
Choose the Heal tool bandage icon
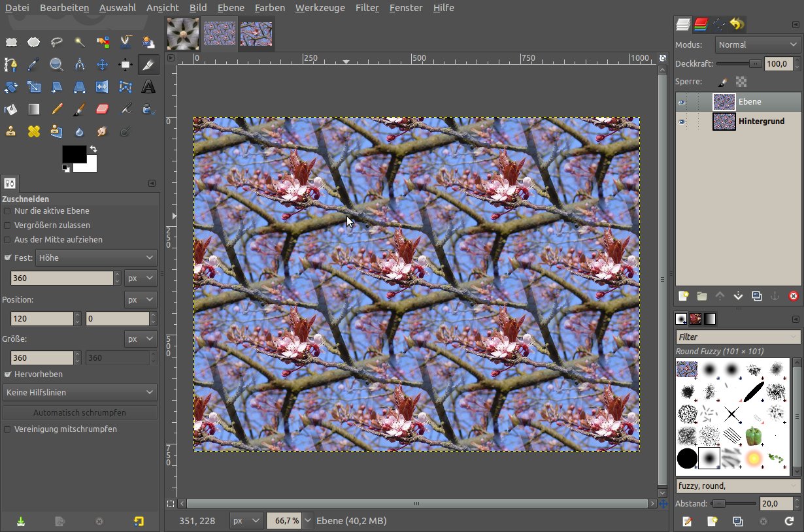[x=34, y=131]
